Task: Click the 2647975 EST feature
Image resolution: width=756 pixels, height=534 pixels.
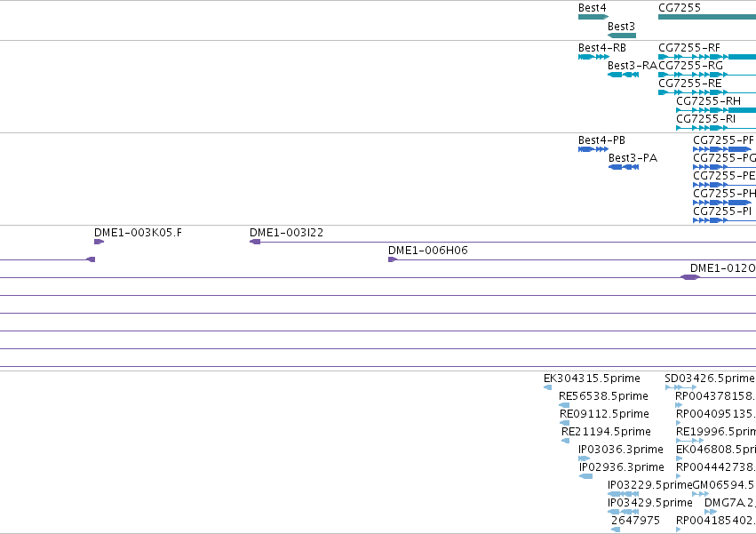Action: (x=616, y=530)
